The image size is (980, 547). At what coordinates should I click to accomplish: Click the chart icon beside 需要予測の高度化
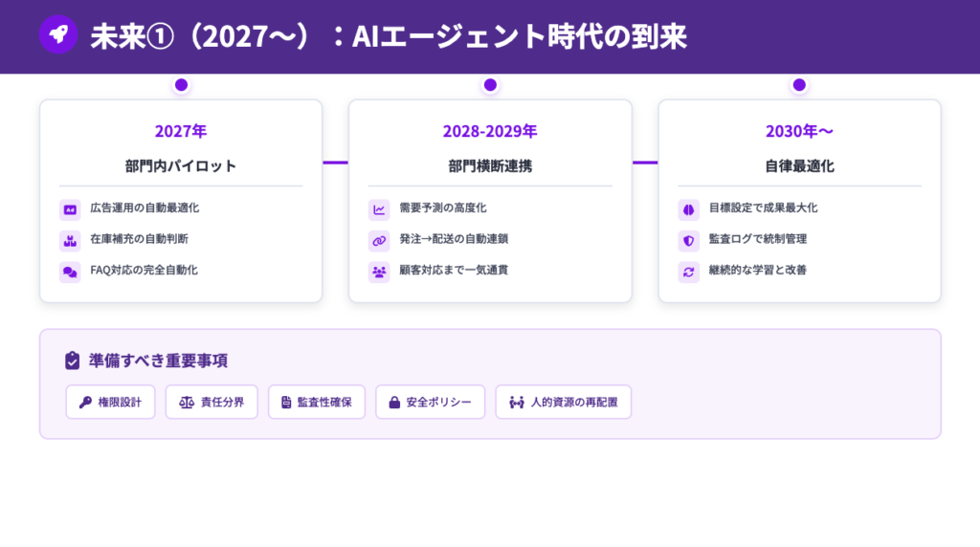379,208
